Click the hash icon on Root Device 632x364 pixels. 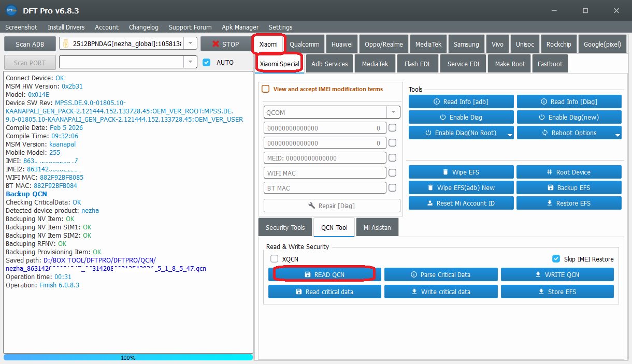coord(550,172)
